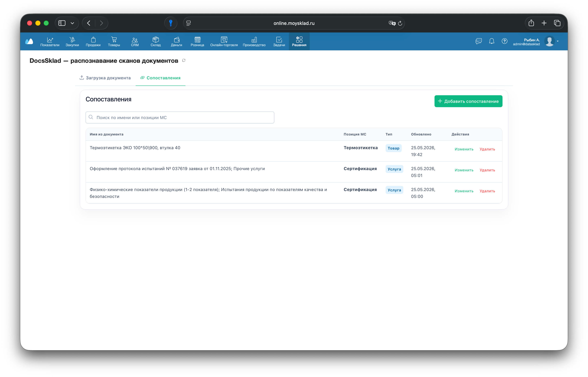Image resolution: width=588 pixels, height=377 pixels.
Task: Click Изменить for Термоэтикетка row
Action: tap(464, 149)
